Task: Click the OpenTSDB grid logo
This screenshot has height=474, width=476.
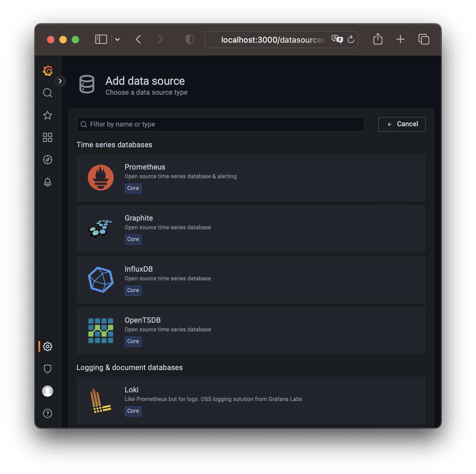Action: click(101, 331)
